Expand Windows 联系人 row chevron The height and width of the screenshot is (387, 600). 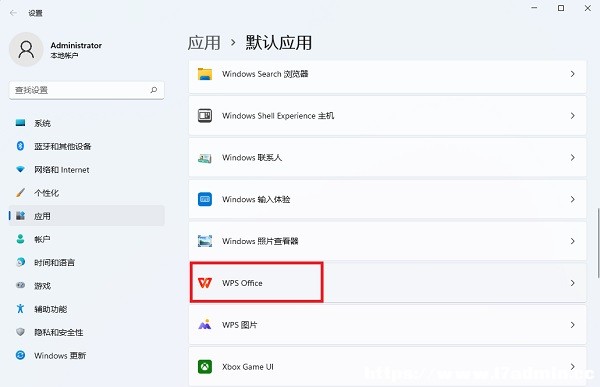tap(572, 157)
